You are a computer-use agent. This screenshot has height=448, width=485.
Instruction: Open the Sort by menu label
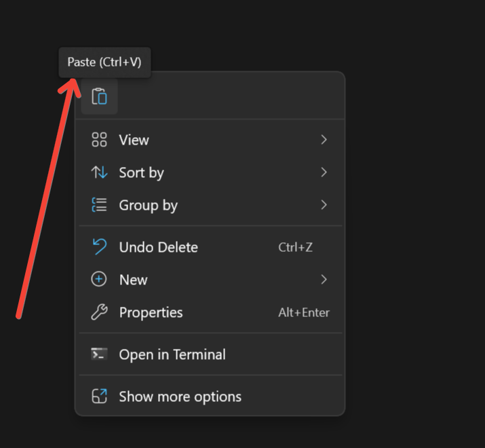141,172
